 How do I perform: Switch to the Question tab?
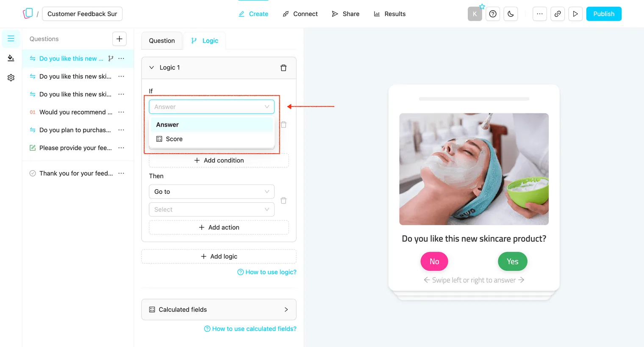(x=162, y=41)
